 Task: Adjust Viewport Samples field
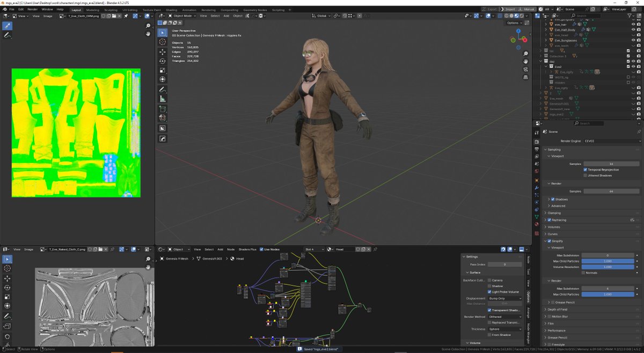(x=611, y=164)
